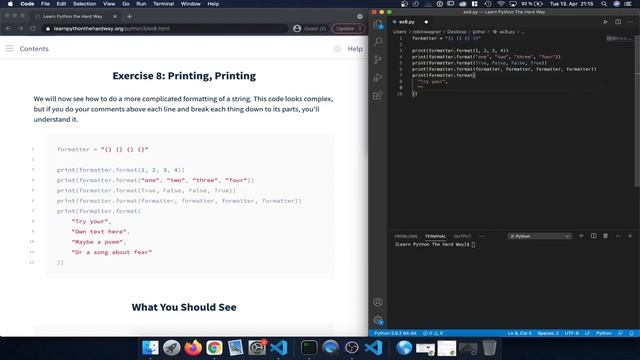Add a new terminal with plus icon
The width and height of the screenshot is (640, 360).
581,236
